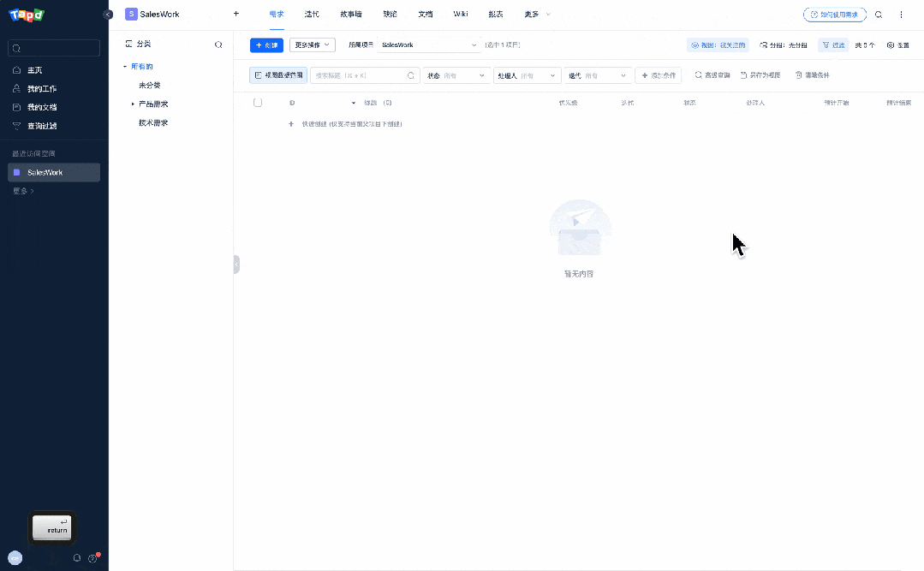Click the 视图 view selector button
Image resolution: width=924 pixels, height=571 pixels.
(718, 45)
